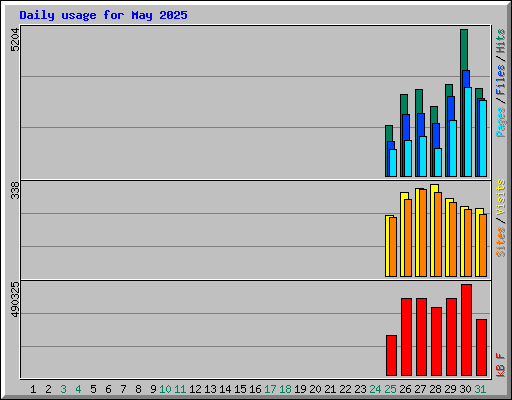This screenshot has height=400, width=512.
Task: Click day 22 on the x-axis
Action: point(345,389)
